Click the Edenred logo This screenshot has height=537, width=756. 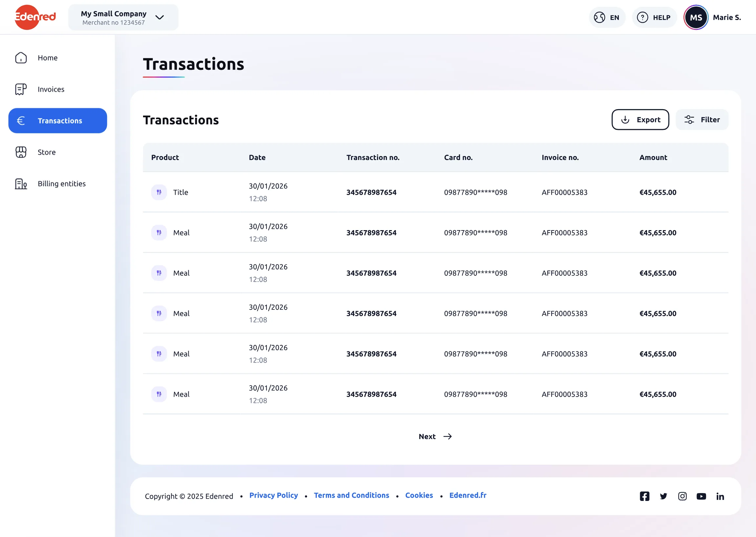coord(35,17)
